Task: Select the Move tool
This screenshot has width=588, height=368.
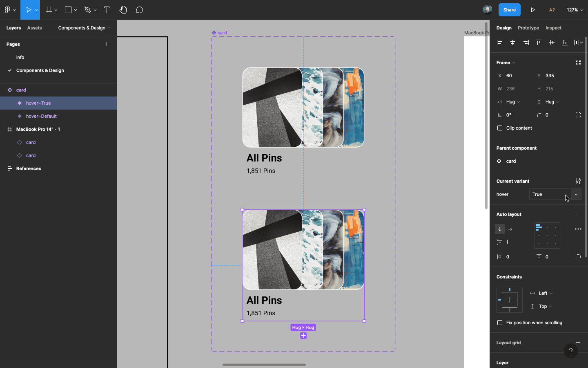Action: 29,10
